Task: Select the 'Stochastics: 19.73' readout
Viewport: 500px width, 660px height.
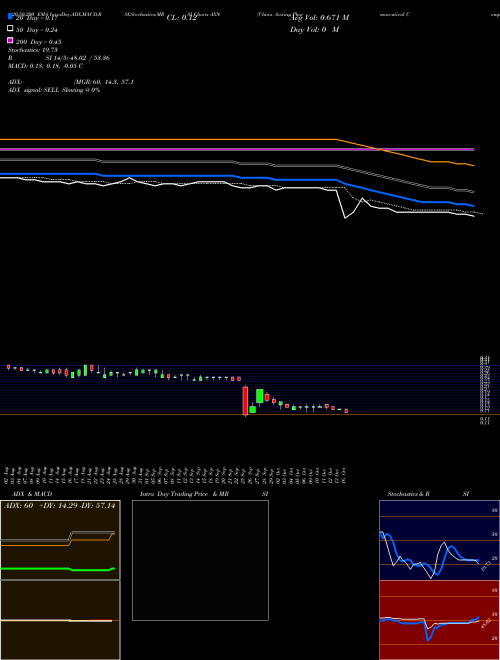Action: coord(32,50)
